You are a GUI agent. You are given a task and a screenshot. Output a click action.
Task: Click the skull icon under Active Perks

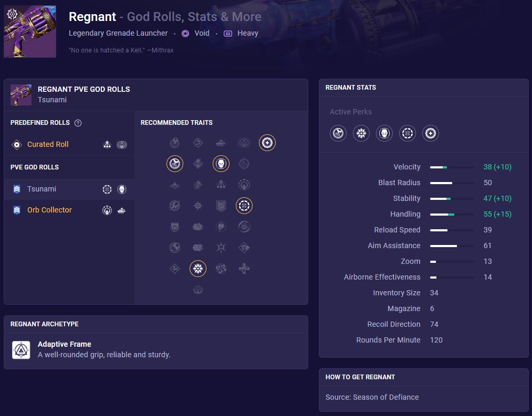384,133
